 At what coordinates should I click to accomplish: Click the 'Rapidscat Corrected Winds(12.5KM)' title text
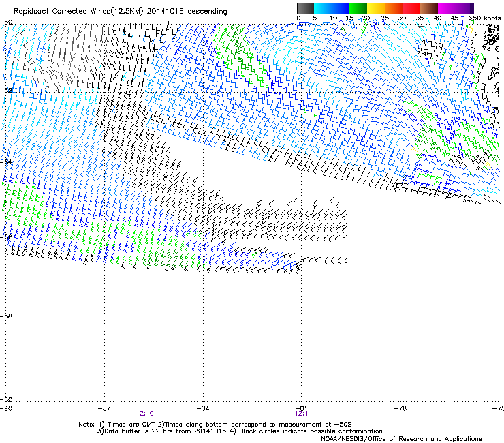pos(78,12)
